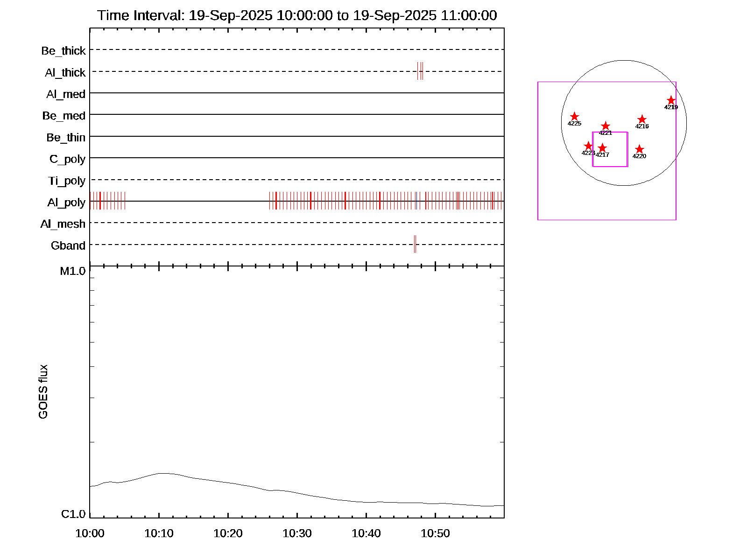747x560 pixels.
Task: Click the Al_mesh filter label
Action: [63, 224]
